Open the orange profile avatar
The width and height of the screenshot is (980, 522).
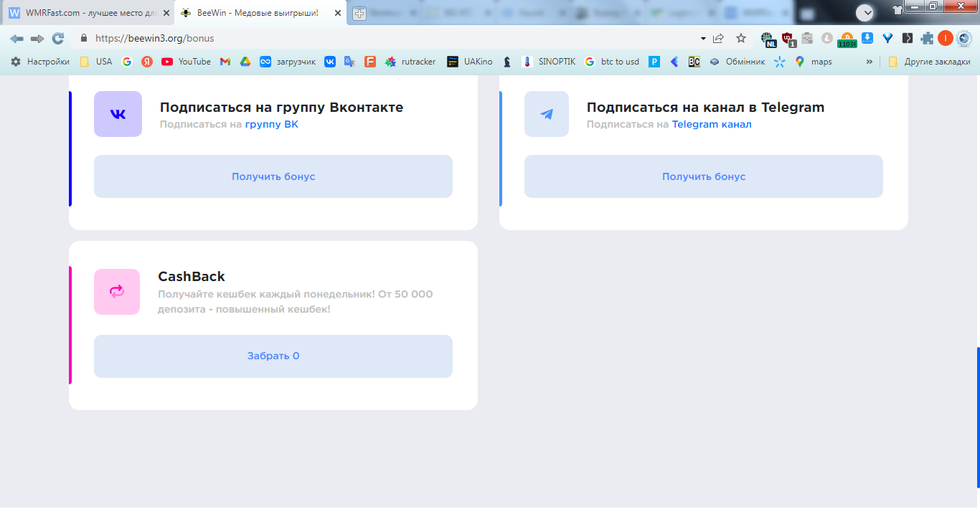coord(946,38)
